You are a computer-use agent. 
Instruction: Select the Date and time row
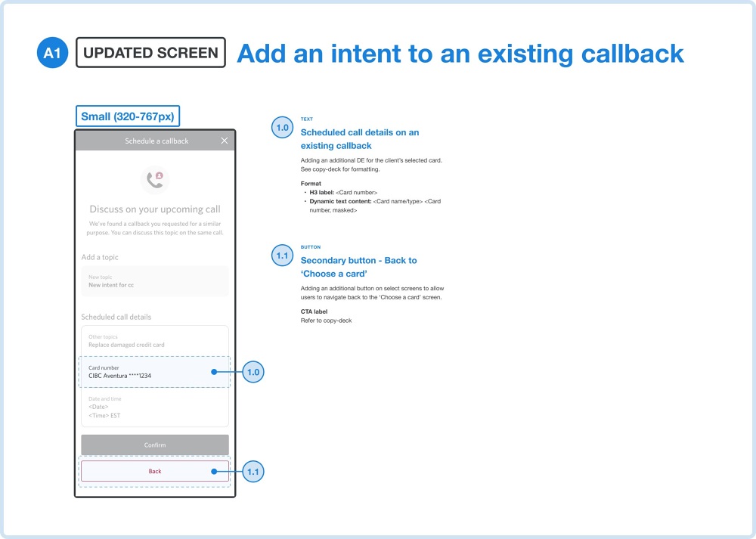click(x=154, y=407)
